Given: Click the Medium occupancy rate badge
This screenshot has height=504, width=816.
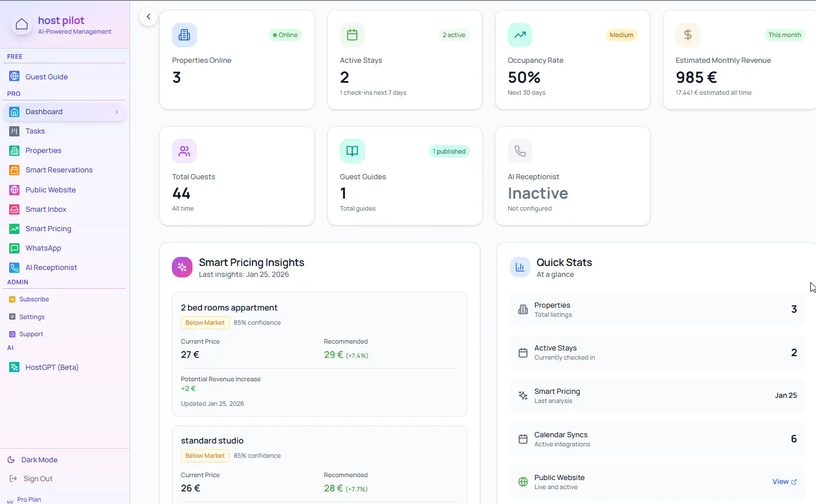Looking at the screenshot, I should click(x=621, y=35).
